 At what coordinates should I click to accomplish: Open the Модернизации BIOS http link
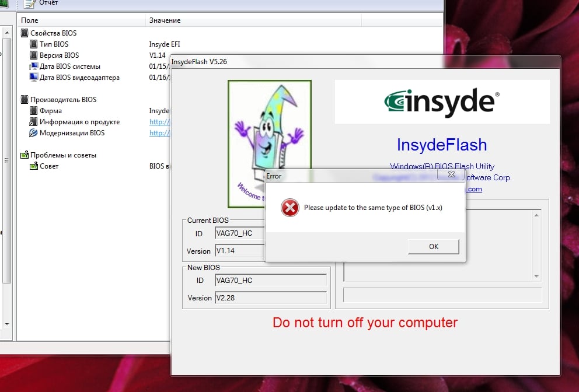tap(159, 133)
